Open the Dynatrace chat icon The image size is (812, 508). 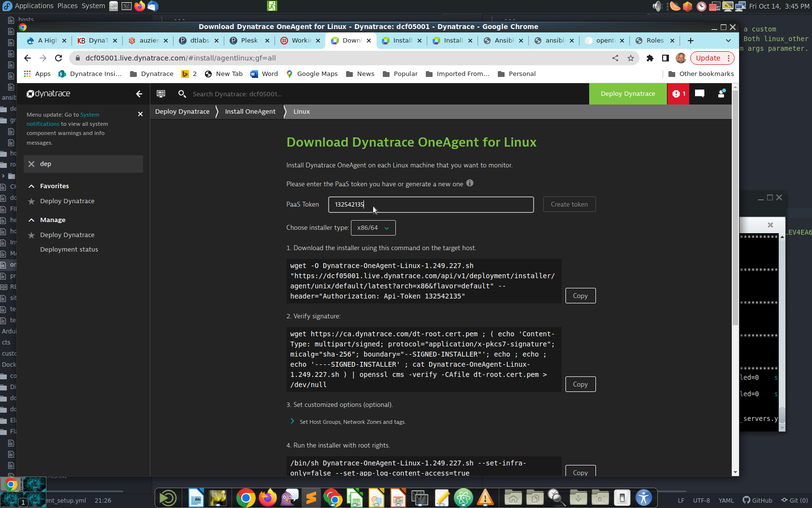(699, 94)
